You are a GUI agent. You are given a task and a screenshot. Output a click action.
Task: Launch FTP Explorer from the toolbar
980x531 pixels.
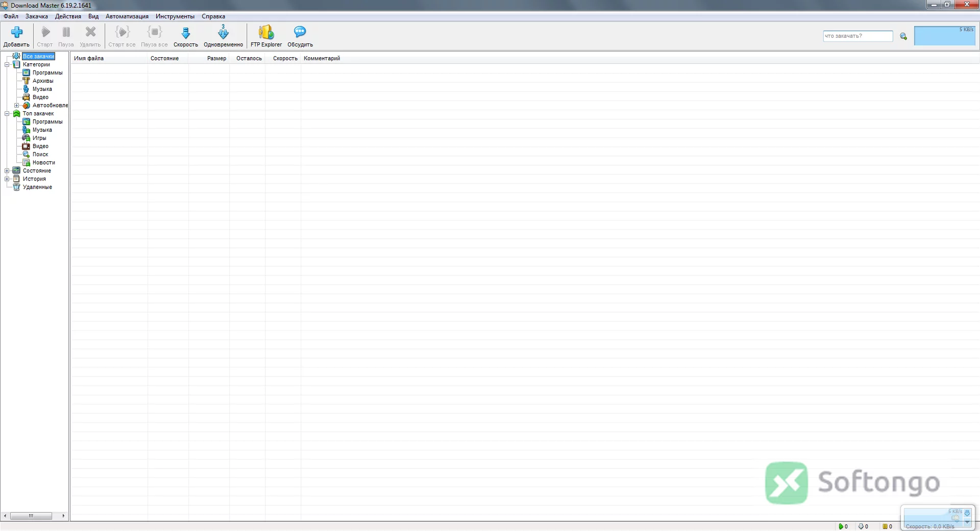click(266, 36)
